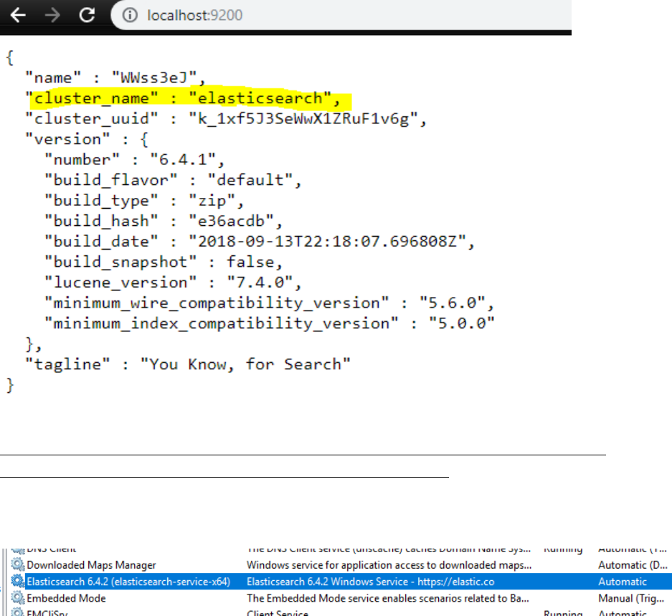The width and height of the screenshot is (672, 616).
Task: Click the highlighted "cluster_name" JSON line
Action: point(183,98)
